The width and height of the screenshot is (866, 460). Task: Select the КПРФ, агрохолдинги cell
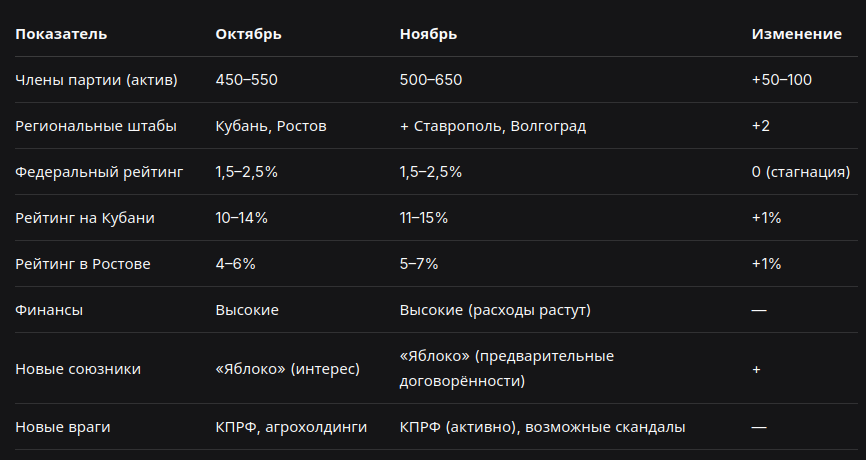point(291,427)
